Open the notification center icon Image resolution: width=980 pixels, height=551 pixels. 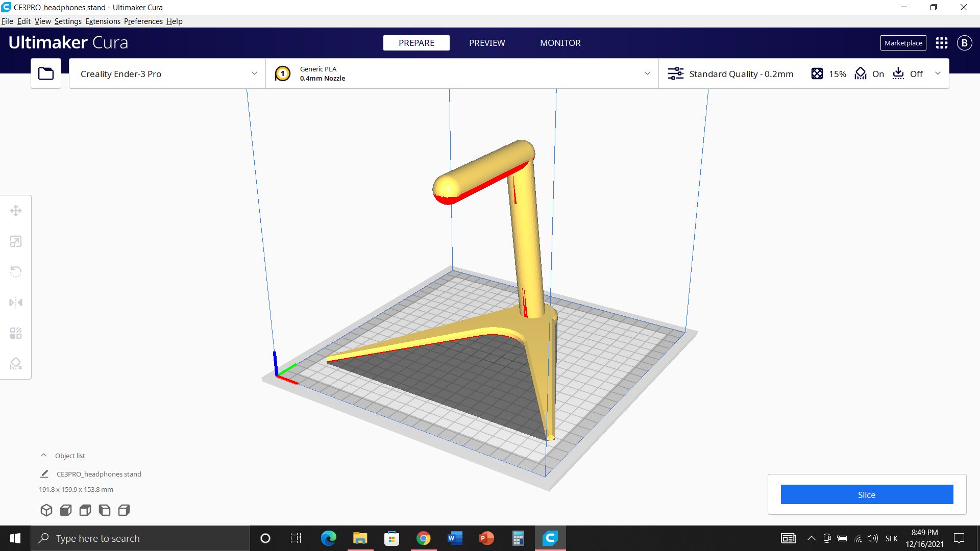click(x=959, y=538)
